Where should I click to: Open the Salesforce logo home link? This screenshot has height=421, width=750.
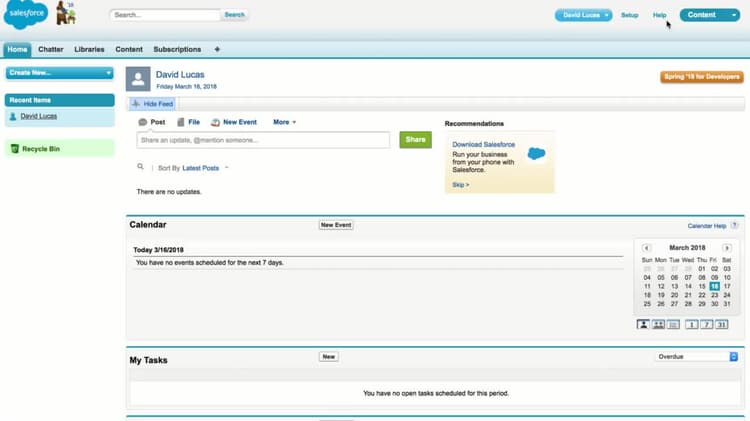[26, 14]
